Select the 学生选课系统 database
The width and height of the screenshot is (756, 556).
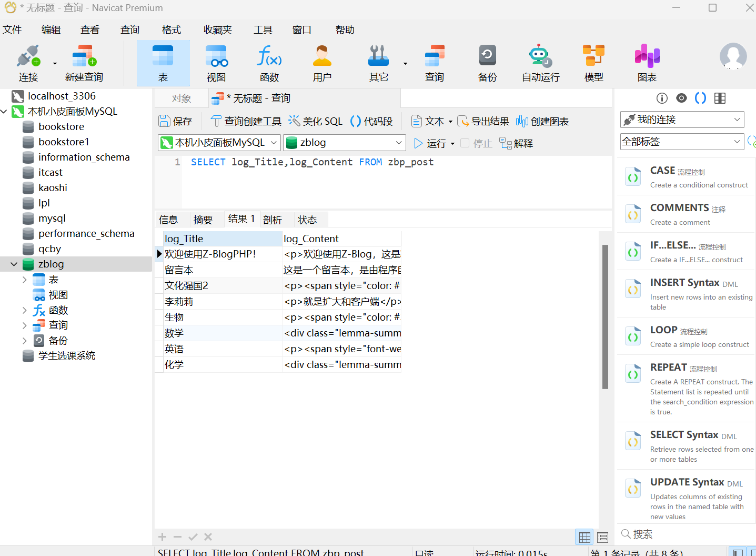tap(67, 356)
